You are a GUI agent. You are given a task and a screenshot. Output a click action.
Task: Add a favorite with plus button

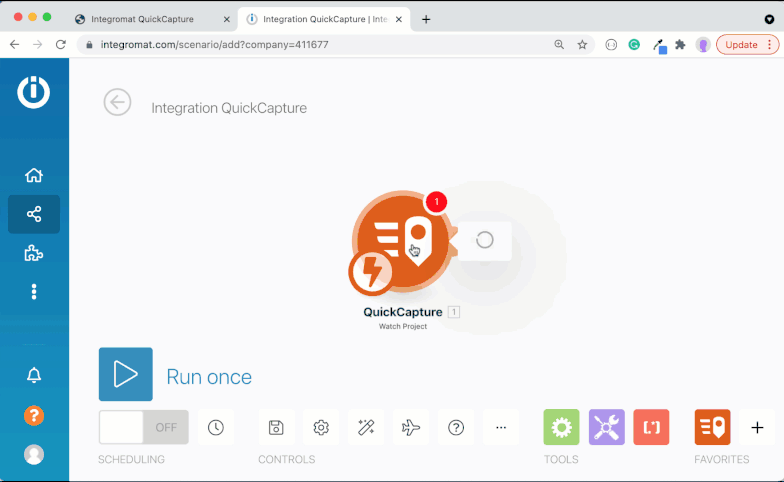point(757,428)
